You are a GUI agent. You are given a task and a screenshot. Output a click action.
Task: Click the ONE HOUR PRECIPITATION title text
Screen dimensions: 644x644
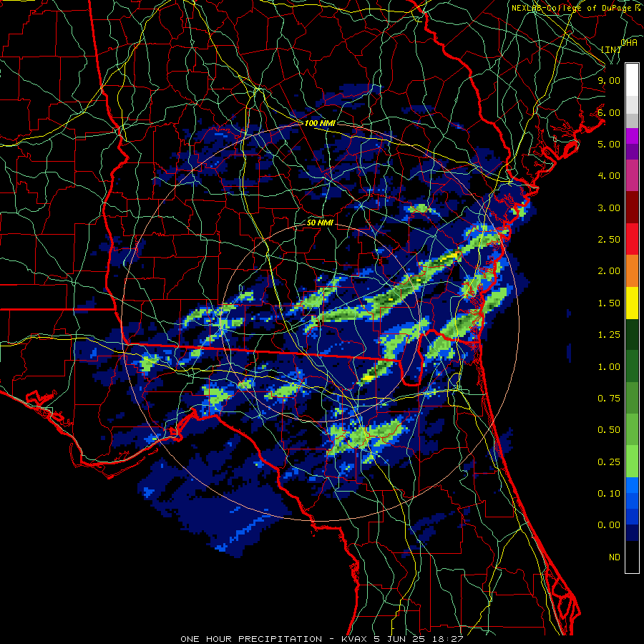(251, 639)
